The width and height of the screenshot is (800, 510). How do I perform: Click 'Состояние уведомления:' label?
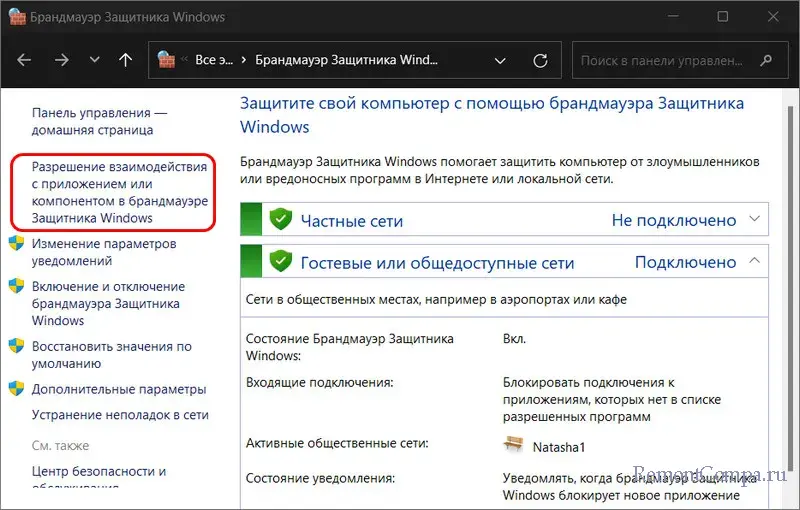320,478
